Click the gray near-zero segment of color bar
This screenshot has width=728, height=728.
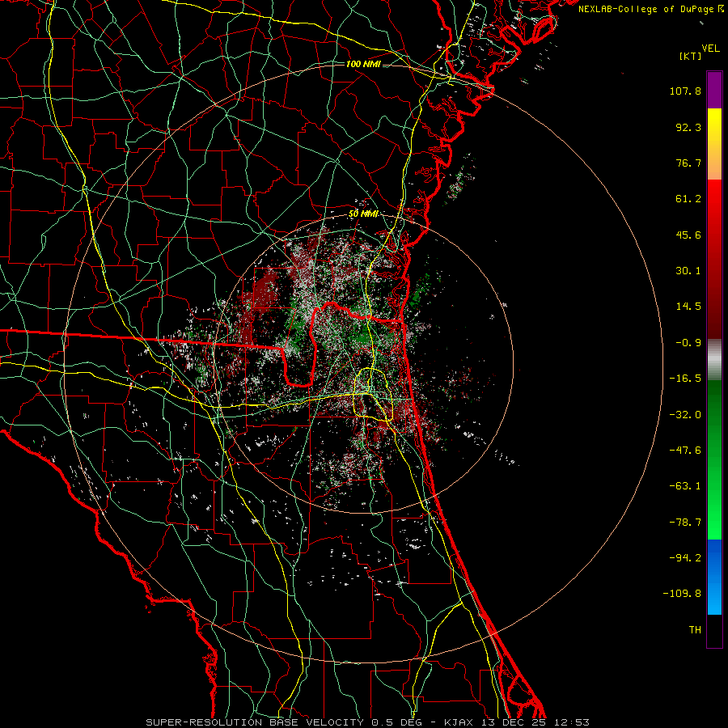714,360
